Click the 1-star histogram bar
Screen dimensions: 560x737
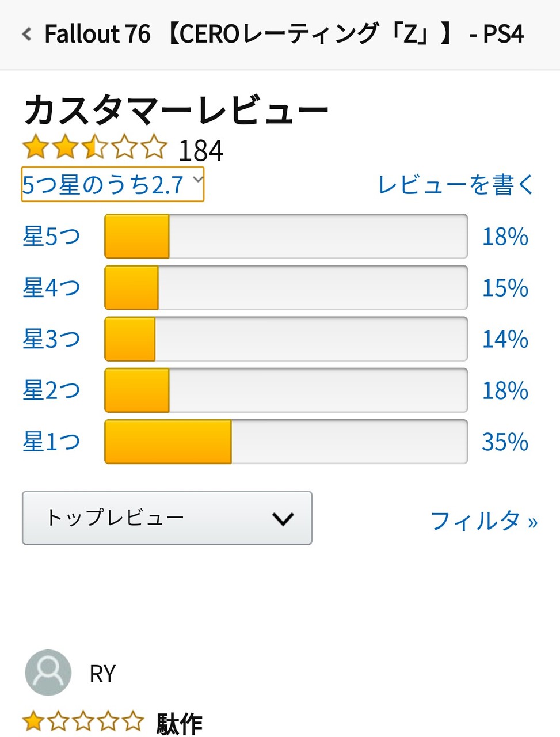[x=286, y=442]
